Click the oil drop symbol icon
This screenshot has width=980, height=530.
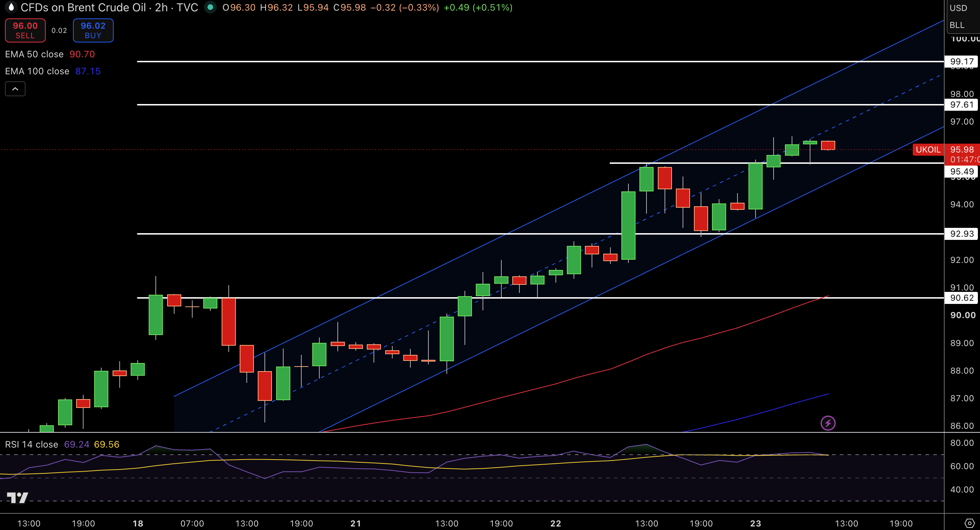11,7
